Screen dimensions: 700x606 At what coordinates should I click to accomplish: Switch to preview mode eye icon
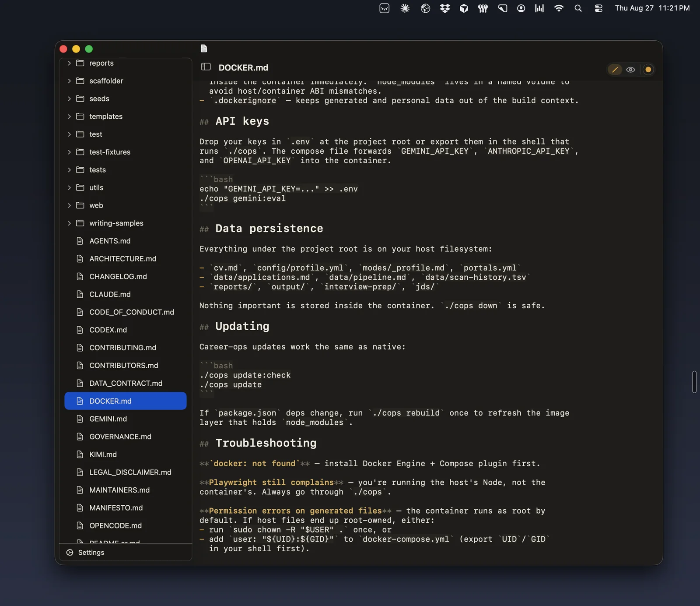tap(630, 70)
